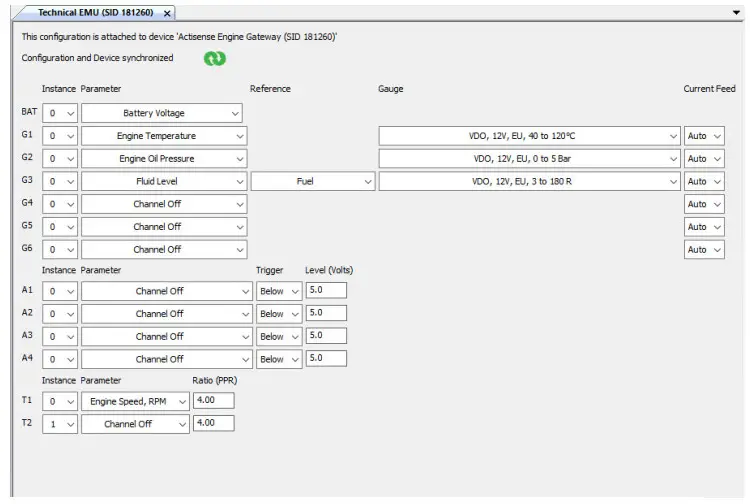750x504 pixels.
Task: Open G5 Channel Off parameter dropdown
Action: pos(164,227)
